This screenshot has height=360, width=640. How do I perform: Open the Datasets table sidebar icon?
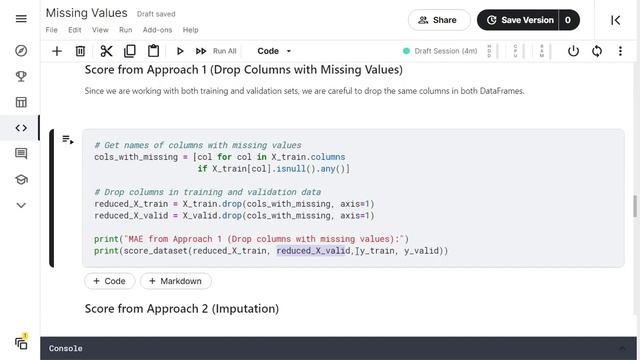coord(21,102)
